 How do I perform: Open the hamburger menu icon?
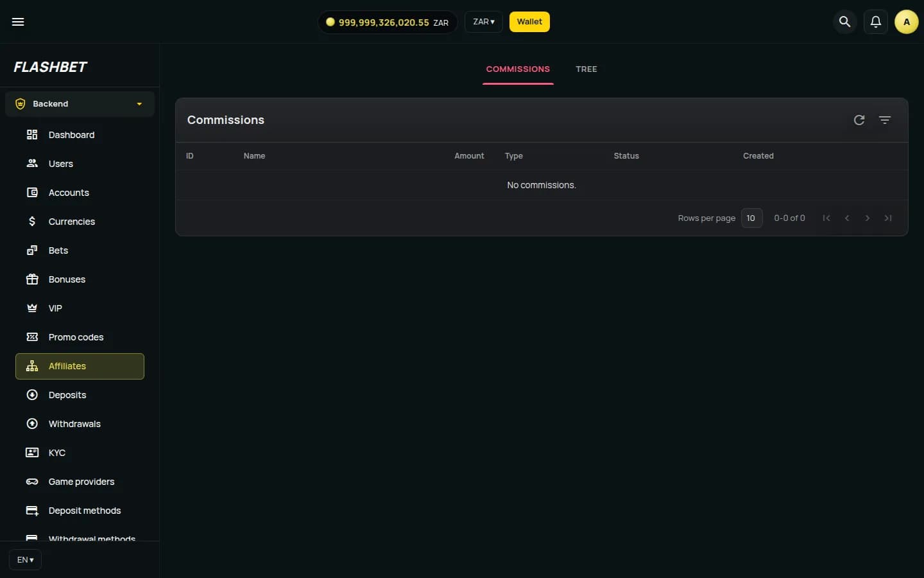(18, 22)
